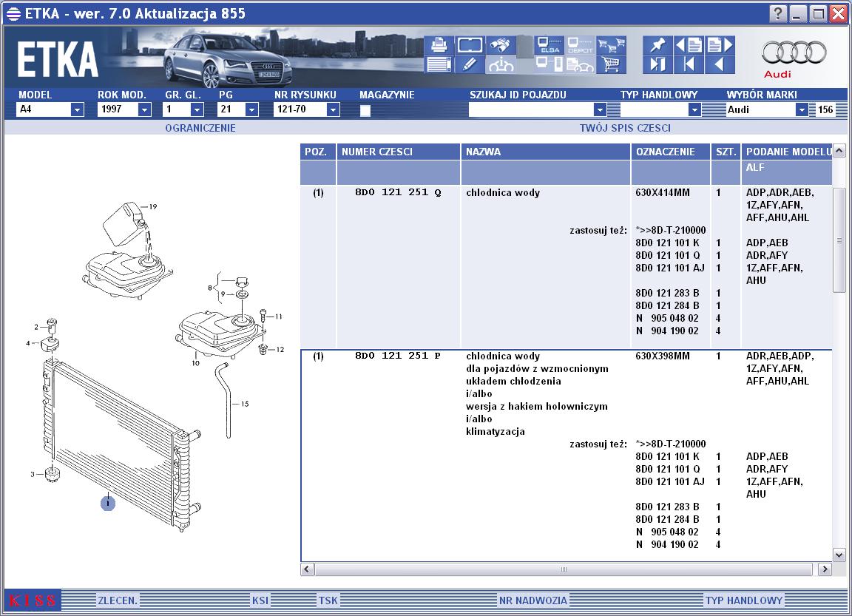Select part number 8D0 121 251 Q
The width and height of the screenshot is (852, 616).
coord(399,192)
